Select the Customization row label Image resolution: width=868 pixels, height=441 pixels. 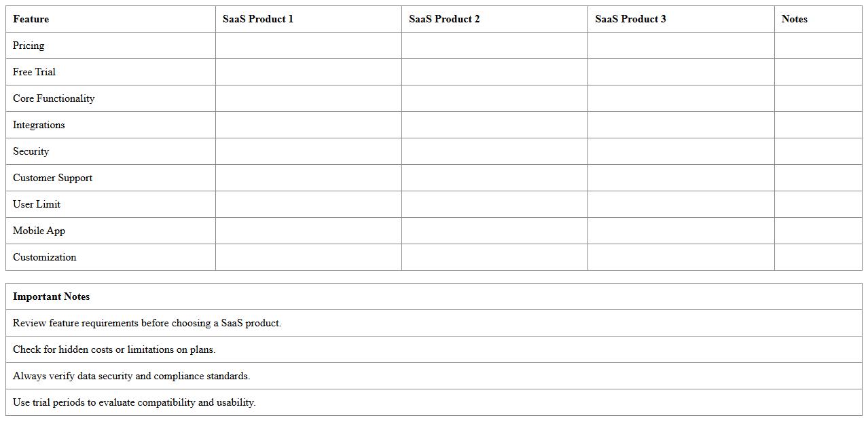click(x=45, y=257)
